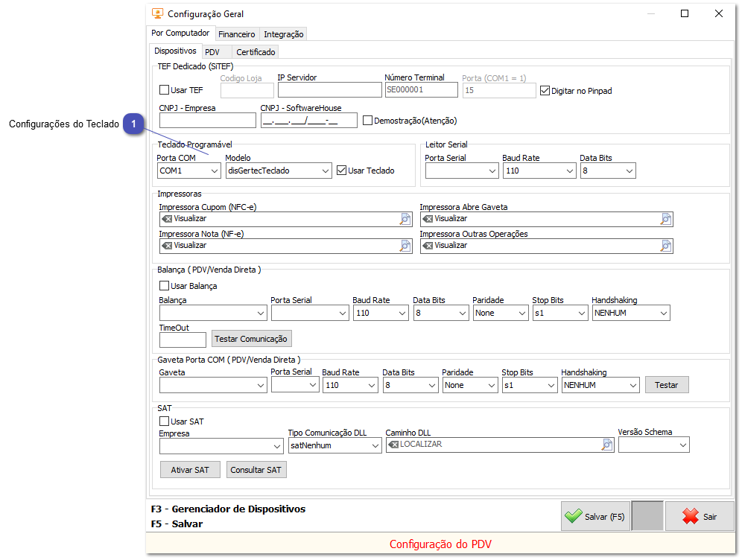Click search icon in Impressora Cupom (NFC-e) field
This screenshot has width=742, height=560.
pyautogui.click(x=405, y=219)
